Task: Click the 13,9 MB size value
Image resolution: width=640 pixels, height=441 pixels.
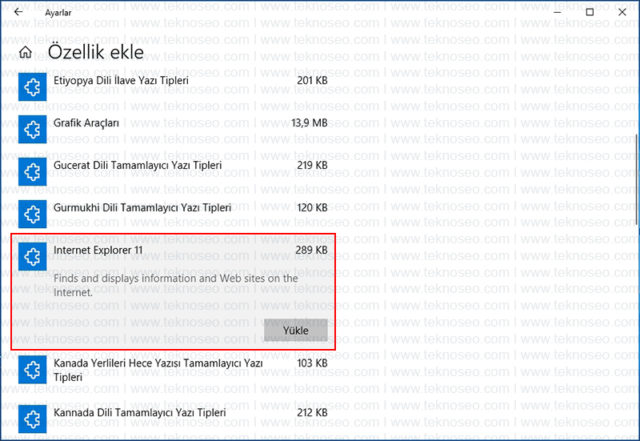Action: pyautogui.click(x=309, y=123)
